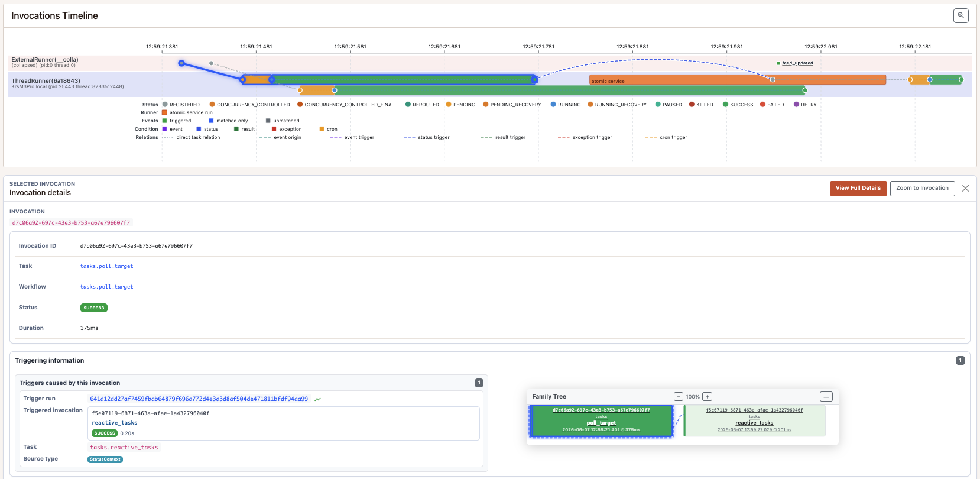Click the FAILED status legend dot
Image resolution: width=980 pixels, height=479 pixels.
(762, 104)
